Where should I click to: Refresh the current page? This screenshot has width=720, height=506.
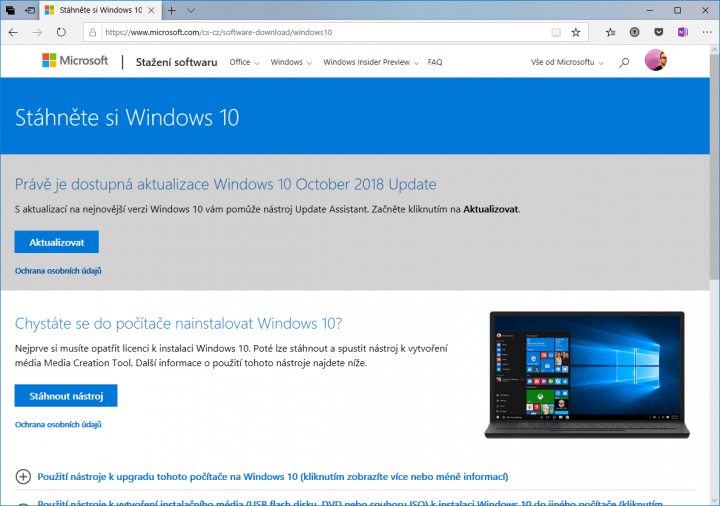[61, 32]
